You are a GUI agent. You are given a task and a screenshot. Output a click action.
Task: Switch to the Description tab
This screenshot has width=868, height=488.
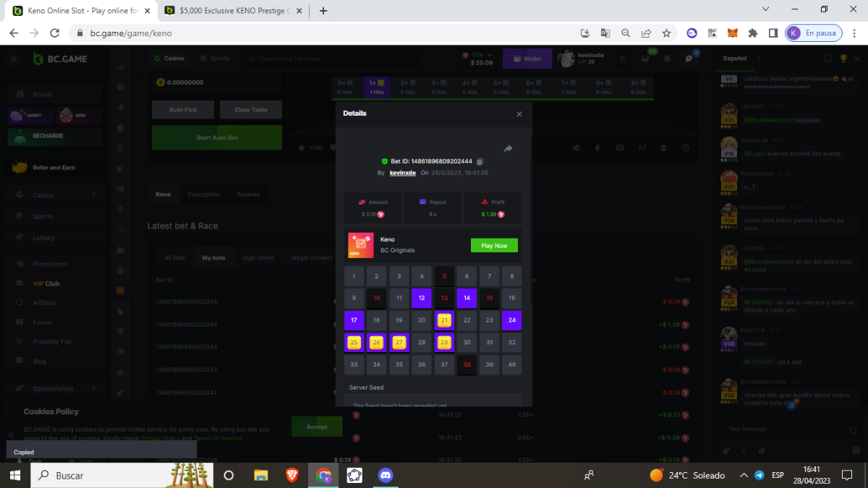click(203, 194)
